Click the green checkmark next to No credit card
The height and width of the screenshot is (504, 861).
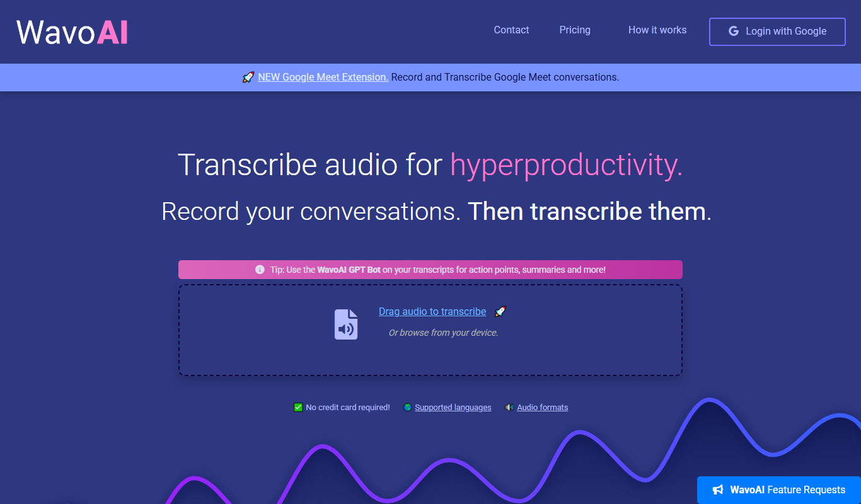click(298, 408)
